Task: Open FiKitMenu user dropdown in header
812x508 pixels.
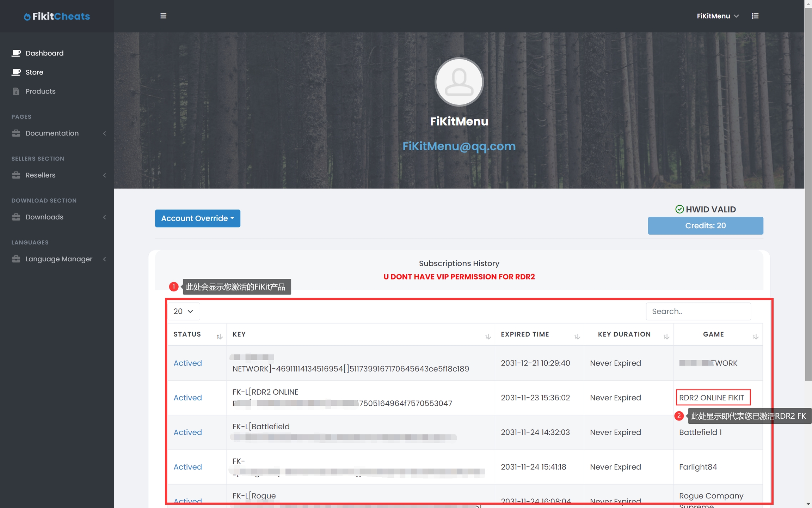Action: [x=718, y=16]
